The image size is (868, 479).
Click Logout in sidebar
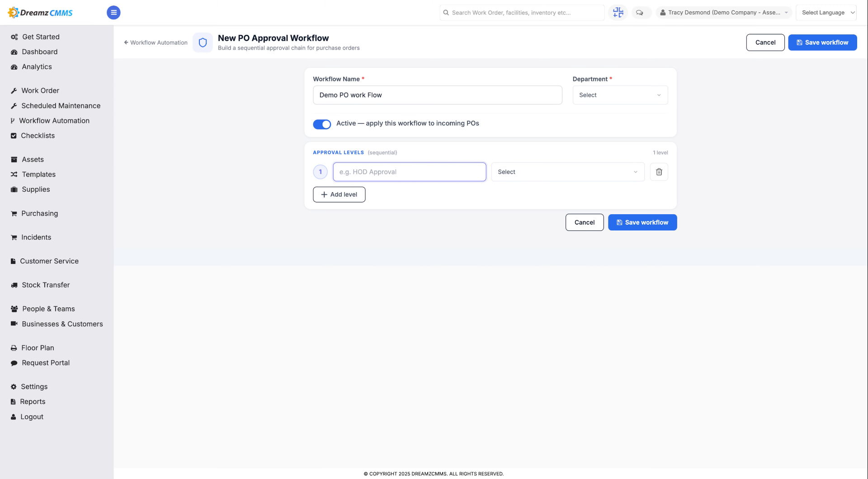click(32, 417)
